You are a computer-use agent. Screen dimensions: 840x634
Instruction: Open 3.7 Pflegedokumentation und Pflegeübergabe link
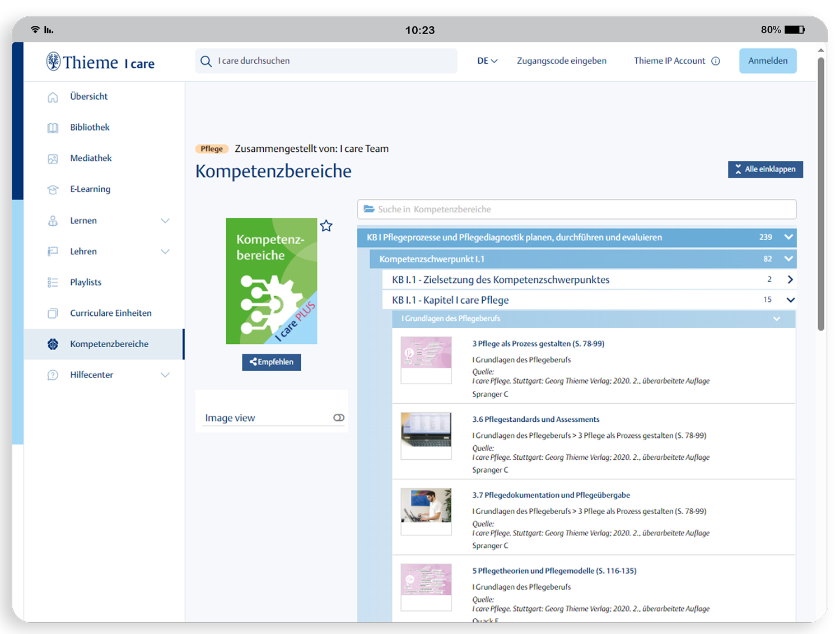click(551, 495)
